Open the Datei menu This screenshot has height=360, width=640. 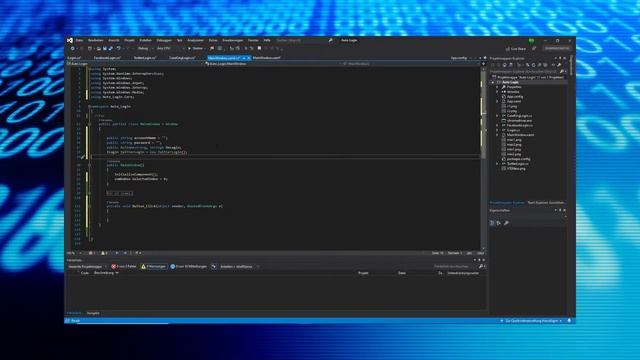(79, 40)
